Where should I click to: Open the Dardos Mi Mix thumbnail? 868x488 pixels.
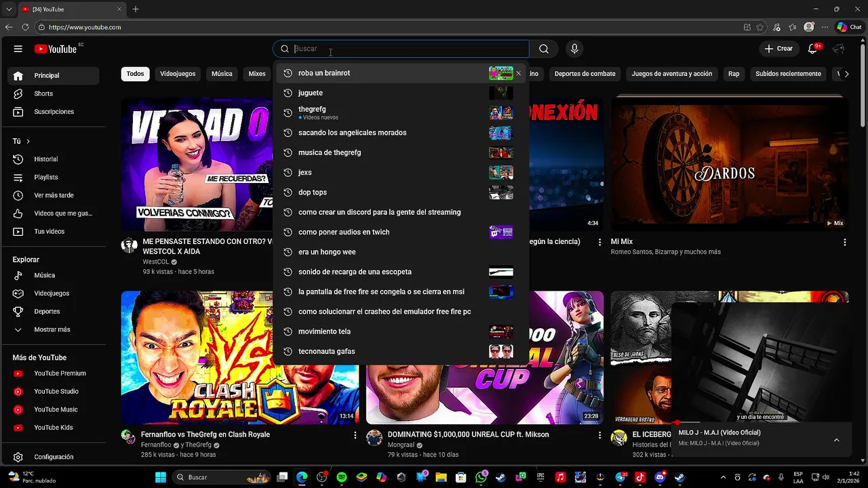pos(729,164)
